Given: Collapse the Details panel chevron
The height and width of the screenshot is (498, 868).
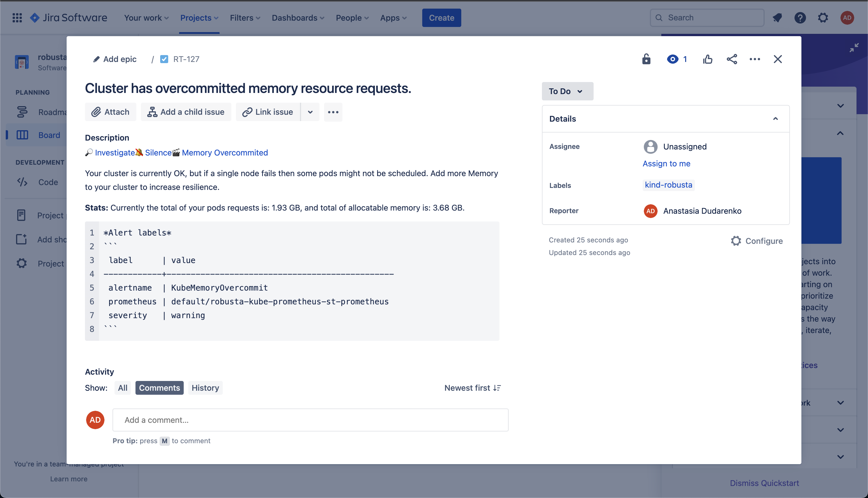Looking at the screenshot, I should coord(775,119).
